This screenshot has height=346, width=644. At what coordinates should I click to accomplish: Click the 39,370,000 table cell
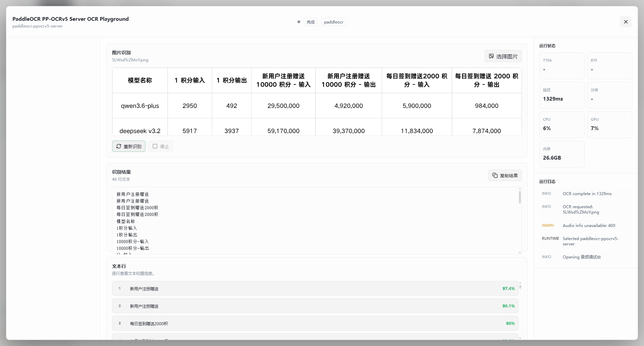pyautogui.click(x=348, y=131)
